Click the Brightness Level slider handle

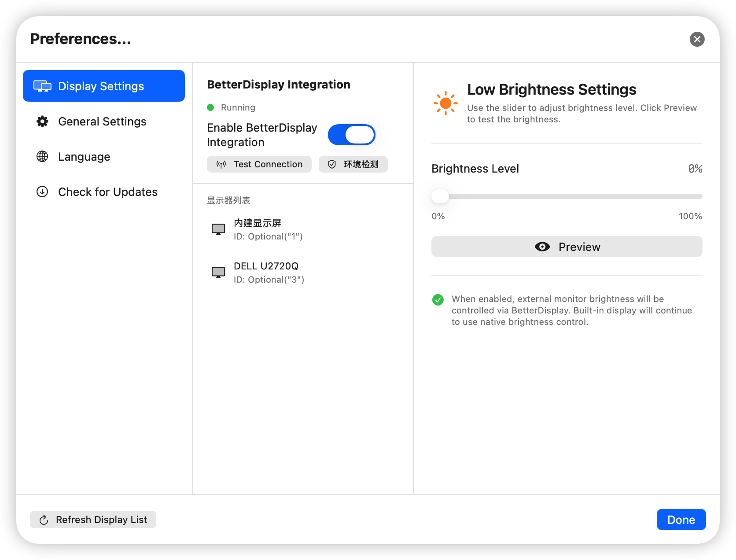click(x=440, y=196)
